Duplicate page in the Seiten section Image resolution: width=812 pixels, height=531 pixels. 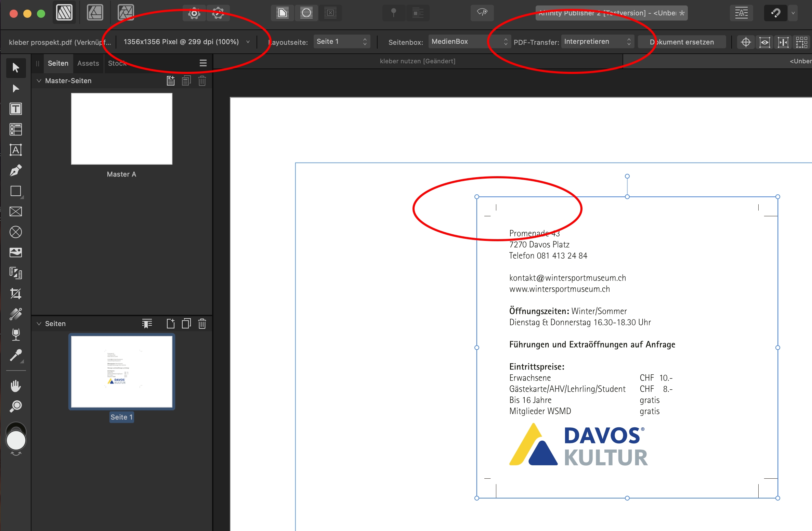[x=186, y=323]
